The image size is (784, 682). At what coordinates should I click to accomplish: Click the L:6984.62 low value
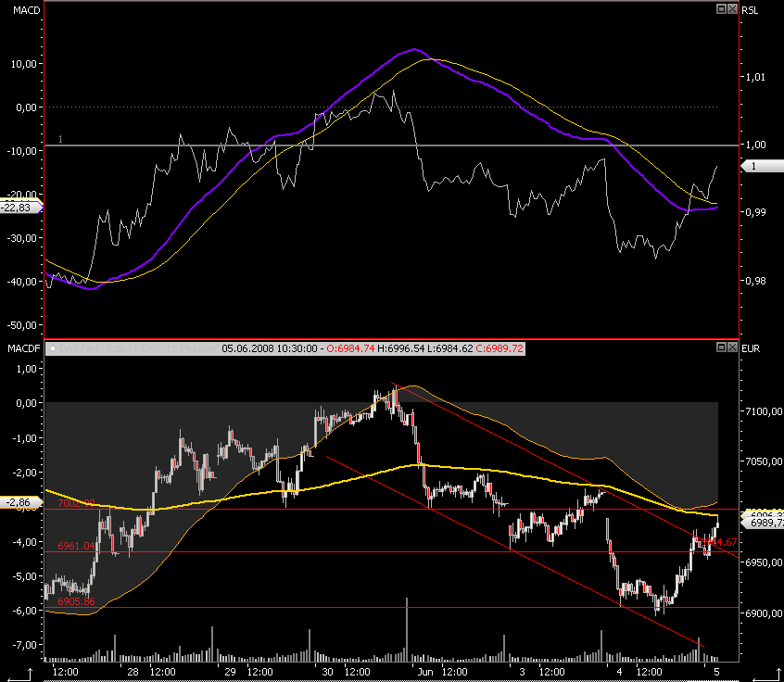point(449,348)
